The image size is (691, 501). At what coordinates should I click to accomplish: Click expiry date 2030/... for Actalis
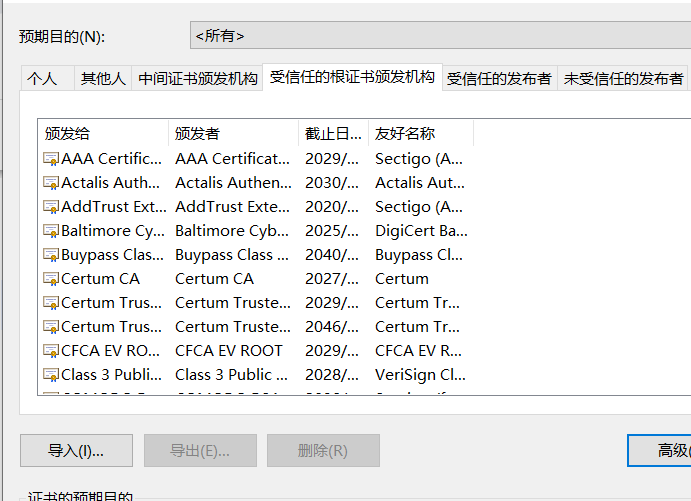[332, 182]
